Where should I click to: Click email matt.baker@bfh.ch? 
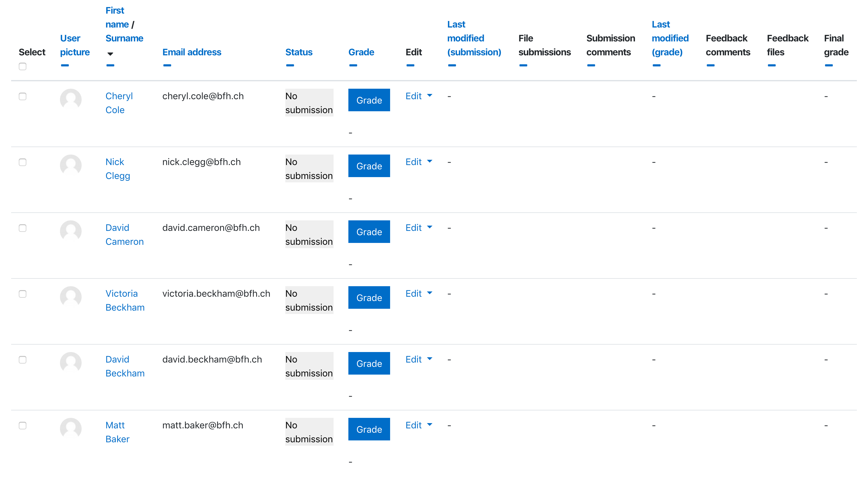[202, 425]
